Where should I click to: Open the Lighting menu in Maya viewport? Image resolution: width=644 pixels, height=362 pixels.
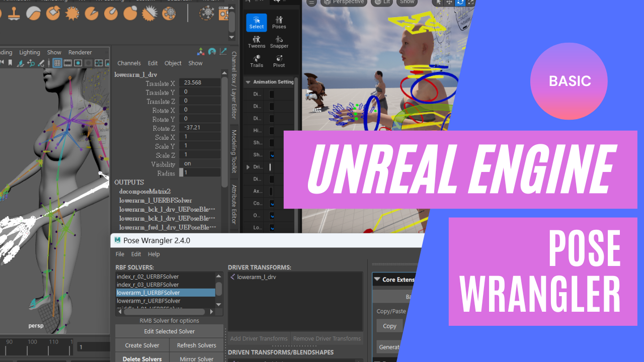coord(30,52)
